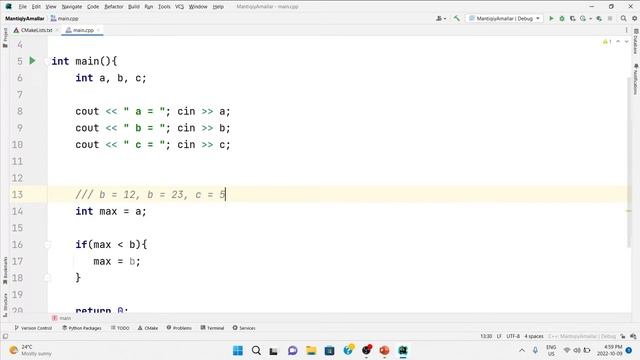Viewport: 640px width, 360px height.
Task: Open Windows taskbar Search
Action: coord(256,350)
